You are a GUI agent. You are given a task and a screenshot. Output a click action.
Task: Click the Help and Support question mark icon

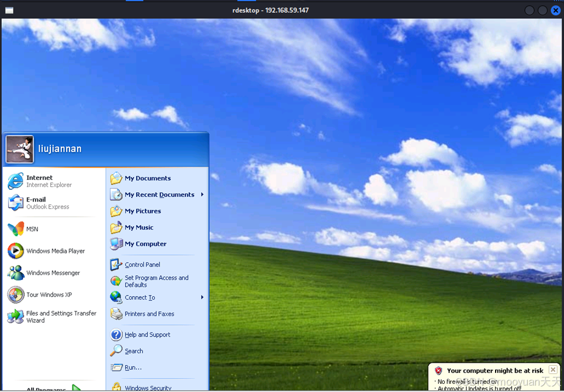pyautogui.click(x=116, y=335)
